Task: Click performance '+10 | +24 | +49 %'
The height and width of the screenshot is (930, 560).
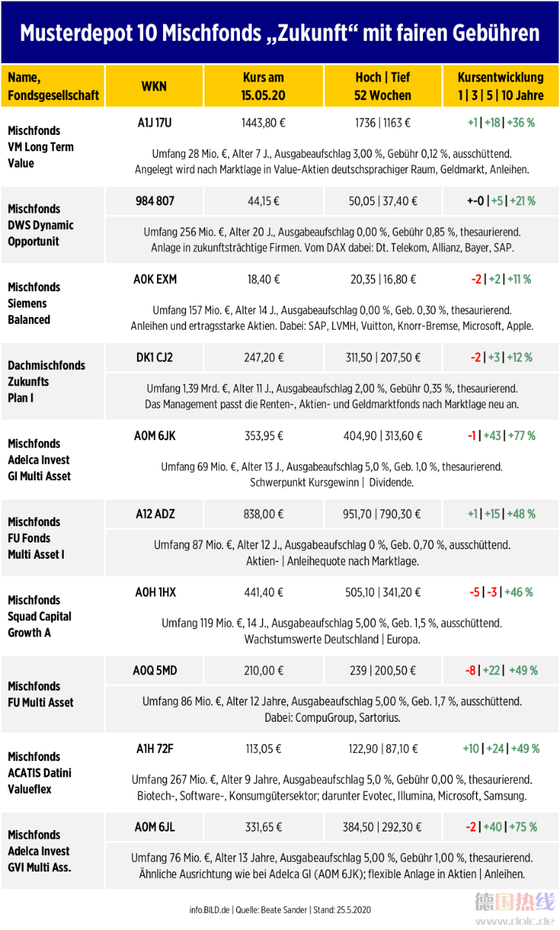Action: (x=501, y=748)
